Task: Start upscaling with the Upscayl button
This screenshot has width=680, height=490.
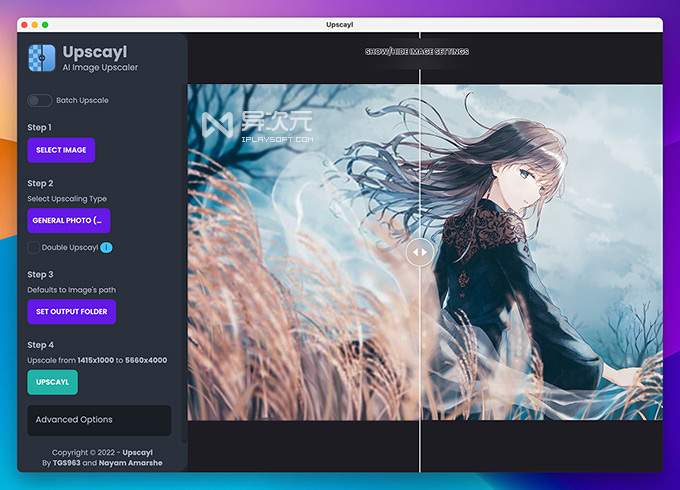Action: pos(52,382)
